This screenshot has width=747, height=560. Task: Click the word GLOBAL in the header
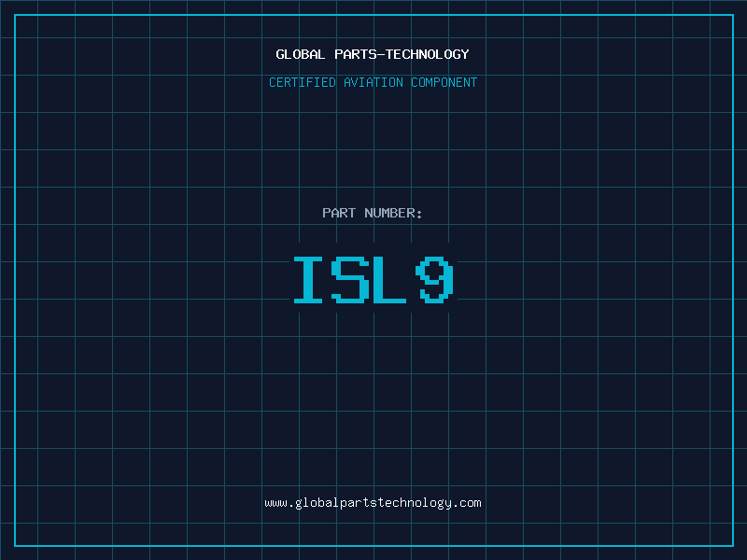pyautogui.click(x=301, y=54)
